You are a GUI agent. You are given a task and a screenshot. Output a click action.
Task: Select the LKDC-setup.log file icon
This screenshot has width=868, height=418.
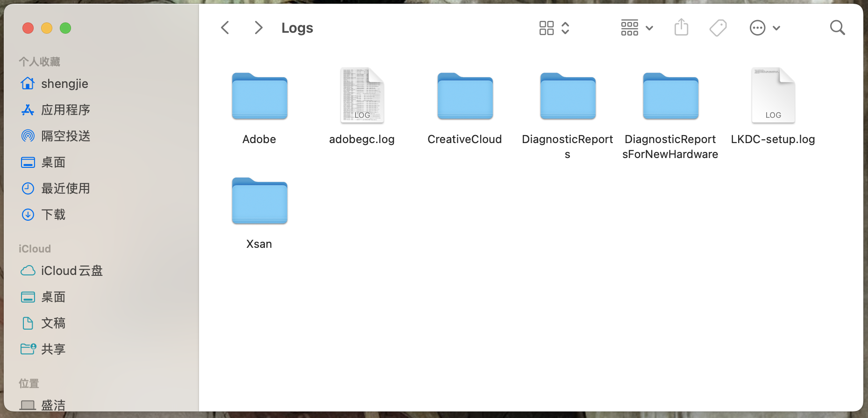pos(773,96)
